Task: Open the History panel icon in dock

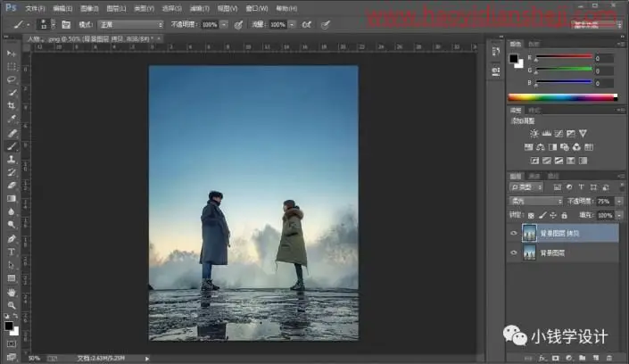Action: (x=496, y=52)
